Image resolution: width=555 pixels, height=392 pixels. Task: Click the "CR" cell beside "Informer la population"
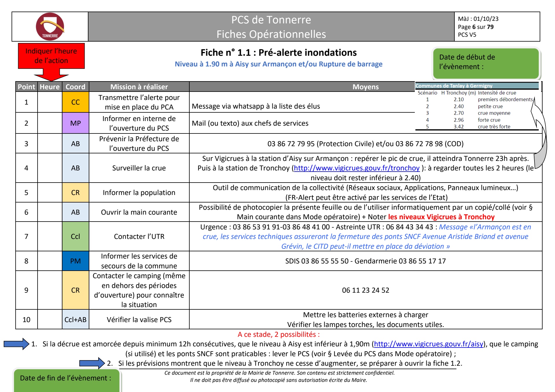coord(75,193)
